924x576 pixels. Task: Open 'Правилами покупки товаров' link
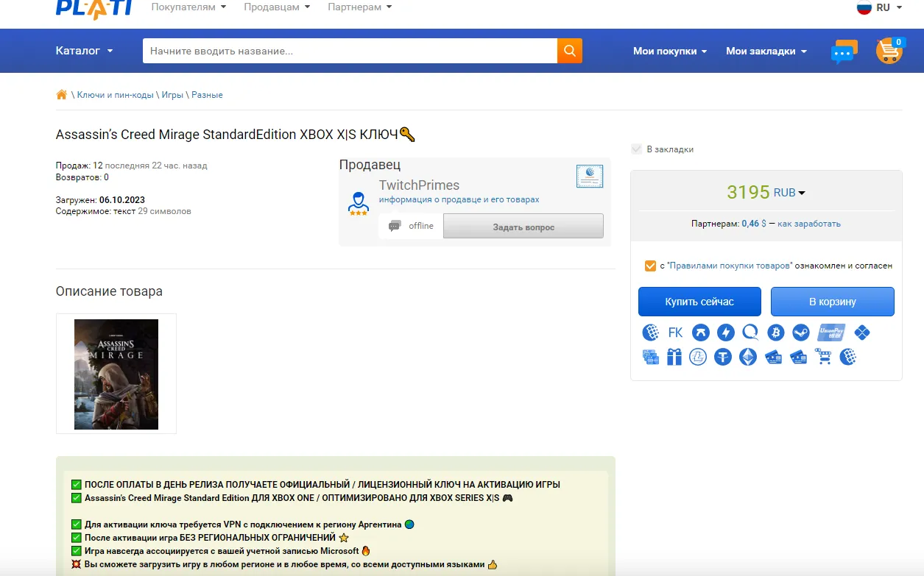tap(729, 266)
